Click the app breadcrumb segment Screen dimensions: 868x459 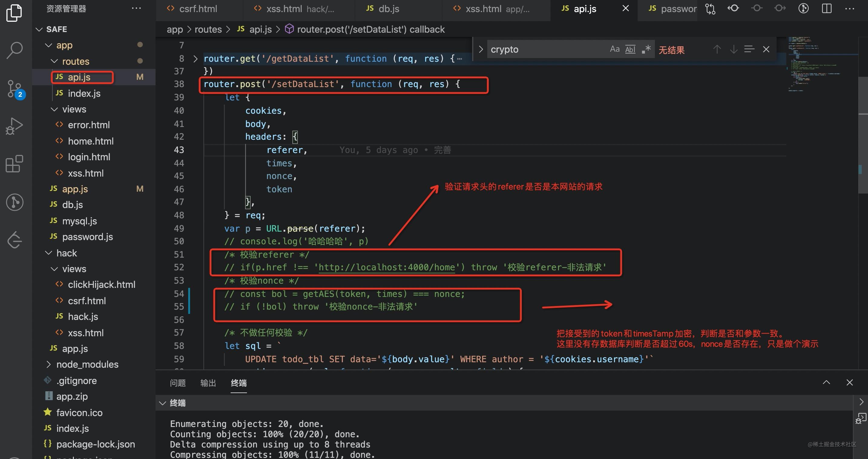tap(175, 30)
